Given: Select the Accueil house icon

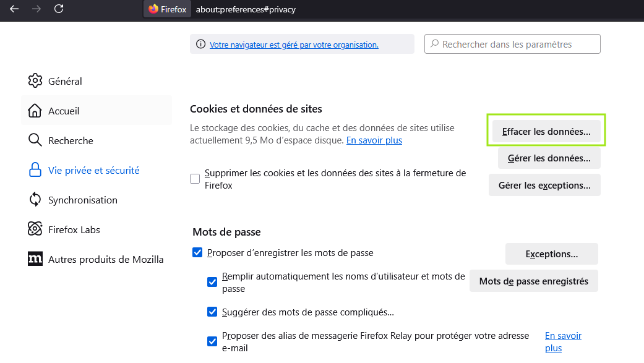Looking at the screenshot, I should pyautogui.click(x=35, y=111).
